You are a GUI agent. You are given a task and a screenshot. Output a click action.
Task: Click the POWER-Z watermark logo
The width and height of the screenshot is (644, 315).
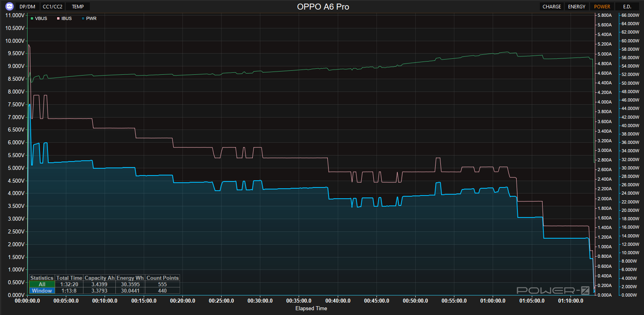pos(553,290)
